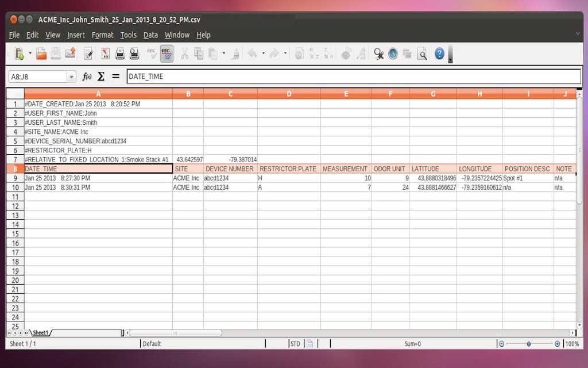Toggle the AutoSpellcheck button
Screen dimensions: 588x368
click(x=167, y=53)
